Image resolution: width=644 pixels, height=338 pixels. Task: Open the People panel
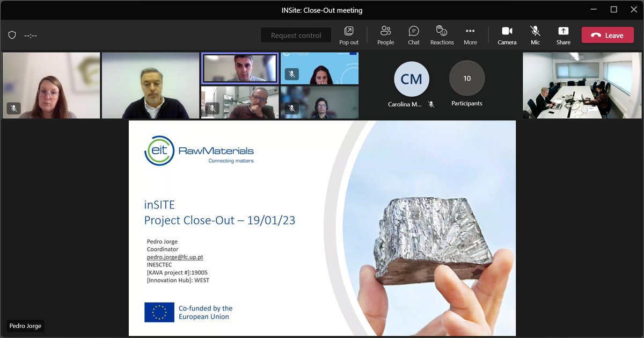(x=385, y=35)
